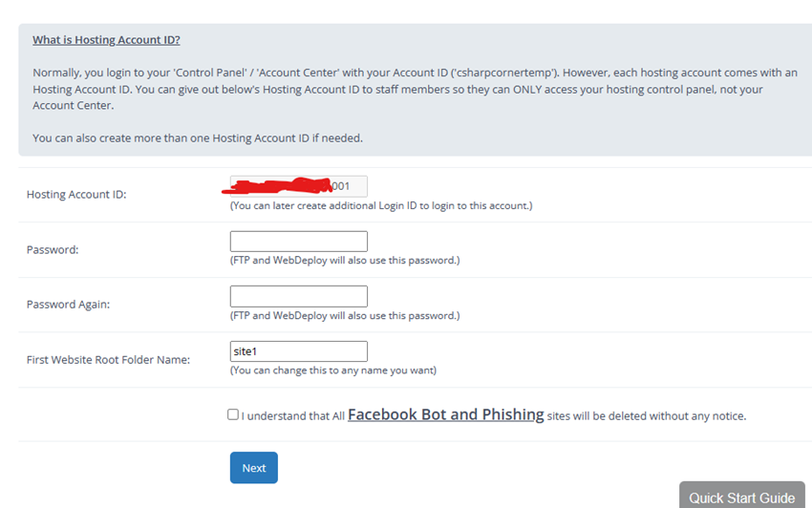This screenshot has width=812, height=508.
Task: Click the root folder field containing site1
Action: [x=298, y=351]
